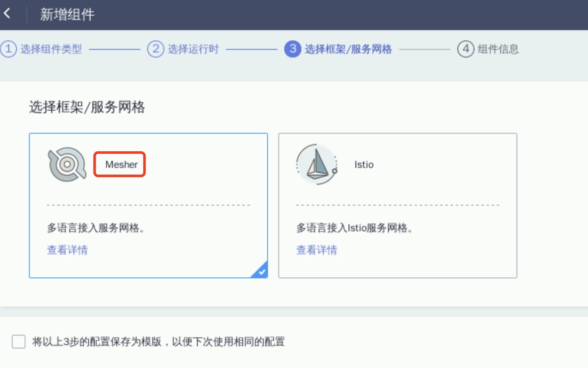Go to the 选择组件类型 step label

[51, 49]
